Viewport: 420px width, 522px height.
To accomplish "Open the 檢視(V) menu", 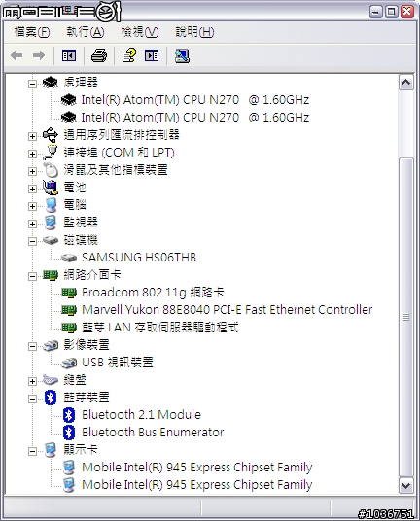I will pos(140,32).
